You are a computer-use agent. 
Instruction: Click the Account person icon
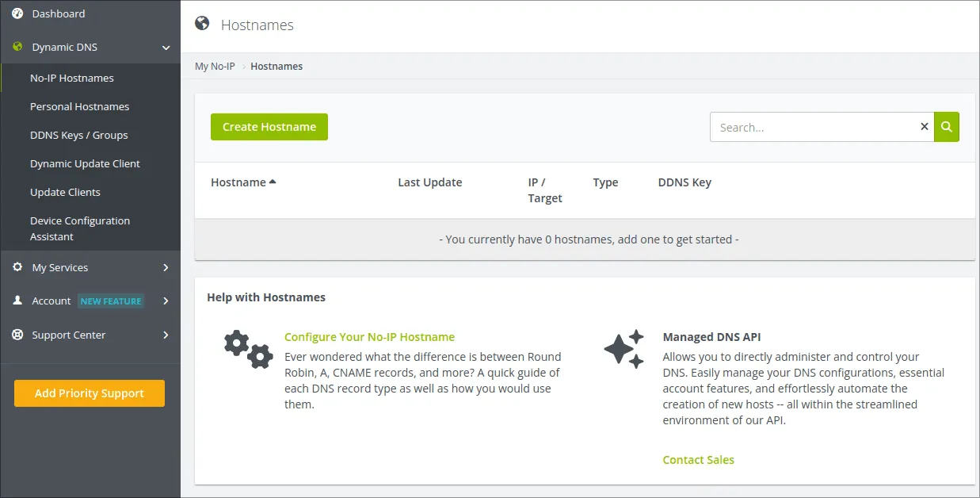pos(17,301)
